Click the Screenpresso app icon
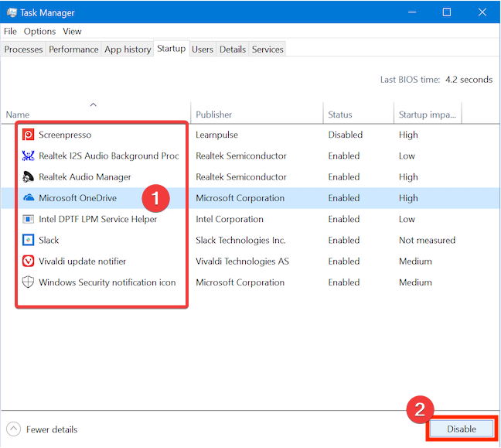 (28, 135)
